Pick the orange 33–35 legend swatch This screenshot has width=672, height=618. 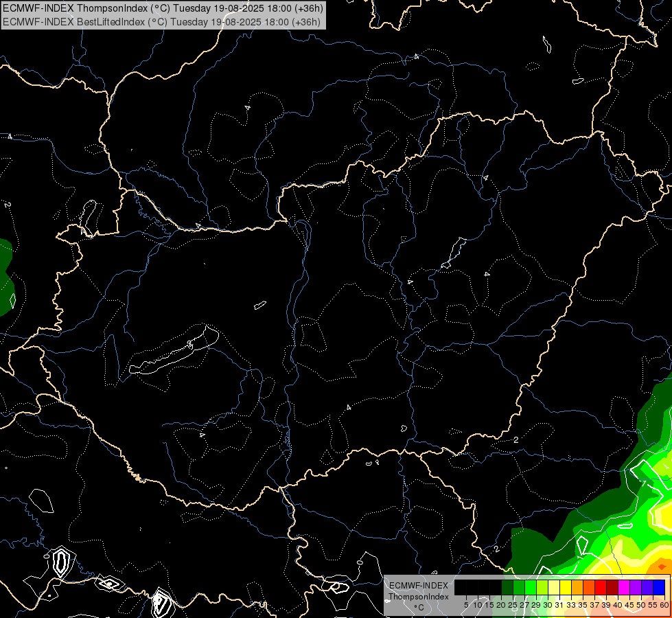[x=577, y=587]
